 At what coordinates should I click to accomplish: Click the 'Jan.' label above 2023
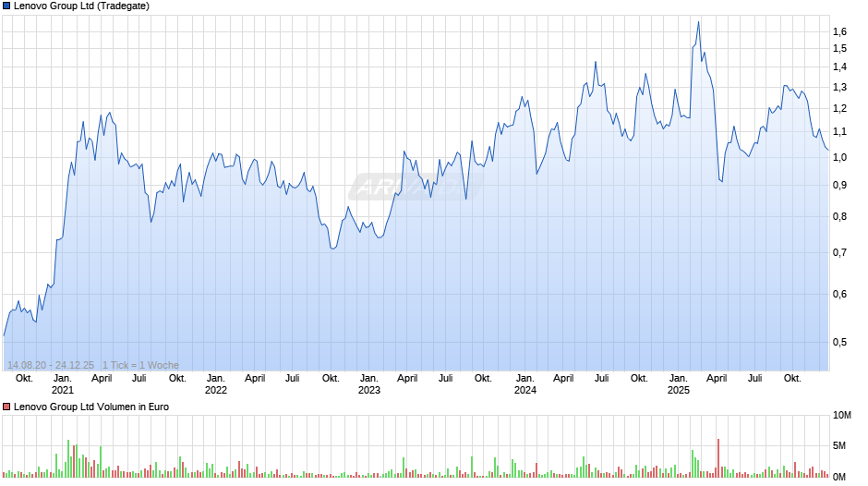point(369,378)
